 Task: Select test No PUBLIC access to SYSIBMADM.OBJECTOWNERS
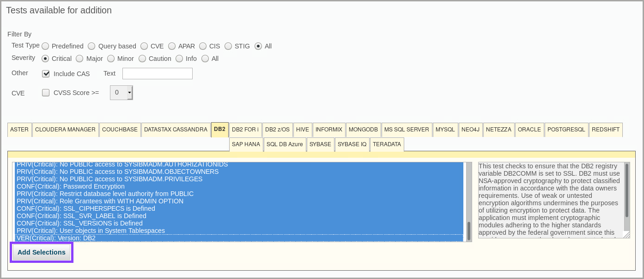click(x=239, y=172)
